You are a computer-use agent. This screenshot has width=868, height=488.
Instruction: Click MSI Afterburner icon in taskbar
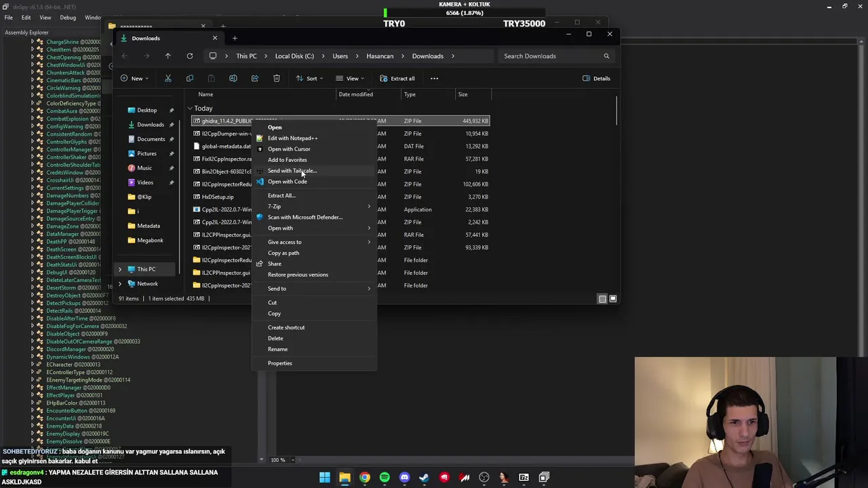pyautogui.click(x=465, y=478)
